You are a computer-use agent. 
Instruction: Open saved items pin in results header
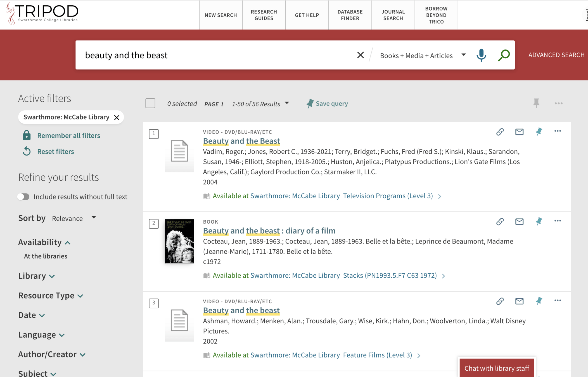point(536,103)
